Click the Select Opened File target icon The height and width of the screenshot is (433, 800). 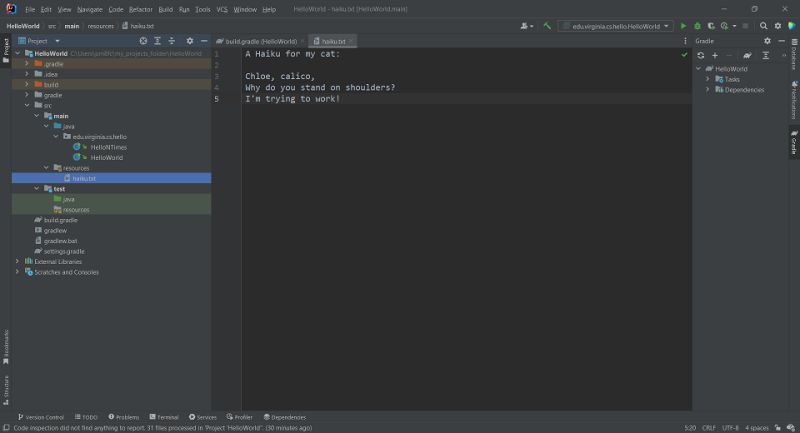click(143, 41)
